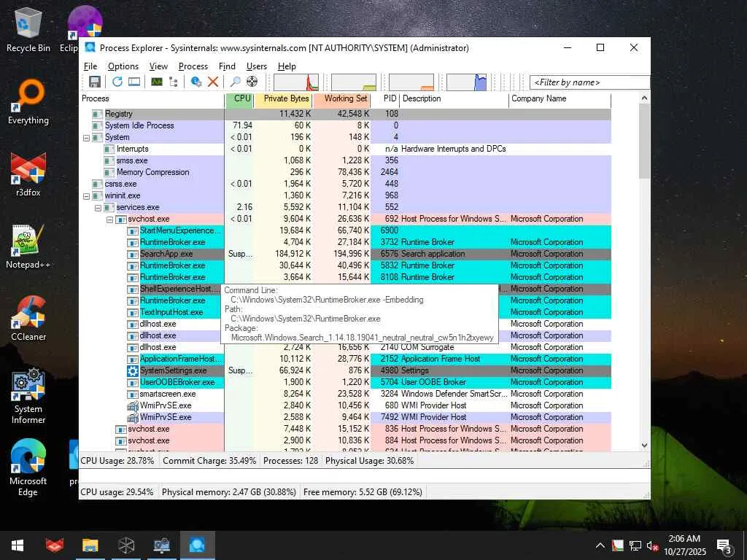This screenshot has height=560, width=747.
Task: Collapse the System process tree node
Action: 86,138
